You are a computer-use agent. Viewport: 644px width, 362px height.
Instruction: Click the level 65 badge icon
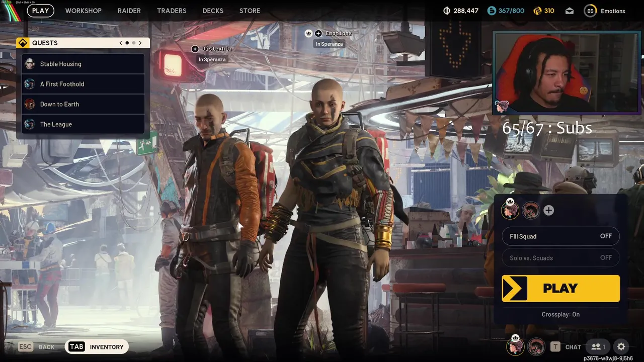pos(590,11)
